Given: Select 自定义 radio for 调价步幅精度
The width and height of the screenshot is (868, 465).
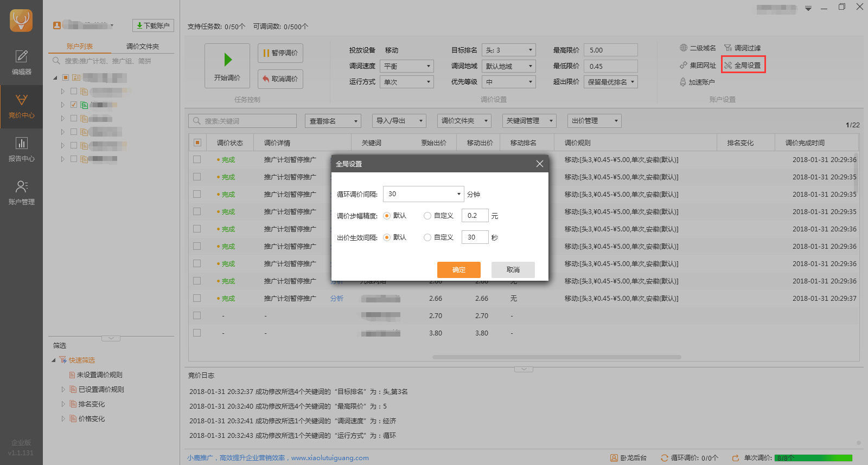Looking at the screenshot, I should pos(427,216).
